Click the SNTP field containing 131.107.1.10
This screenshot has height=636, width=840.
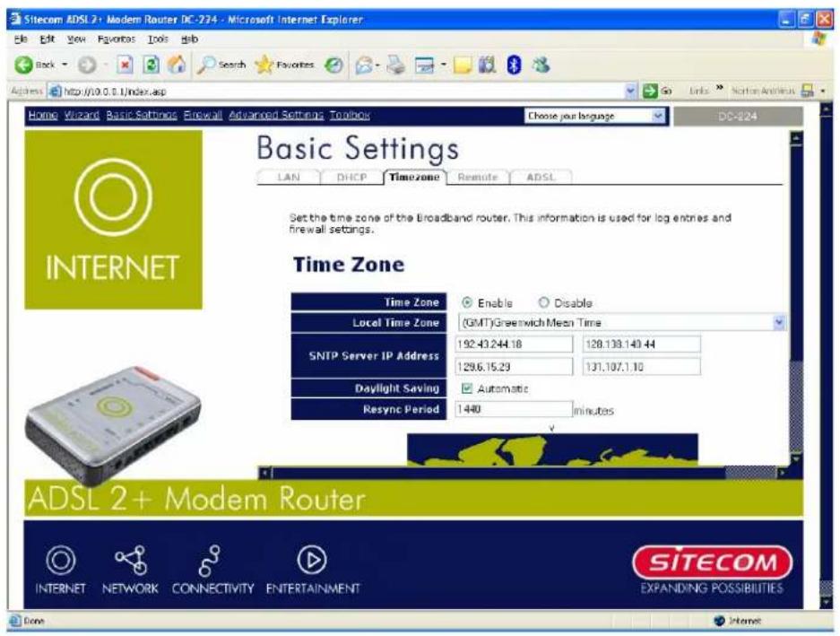click(x=641, y=367)
